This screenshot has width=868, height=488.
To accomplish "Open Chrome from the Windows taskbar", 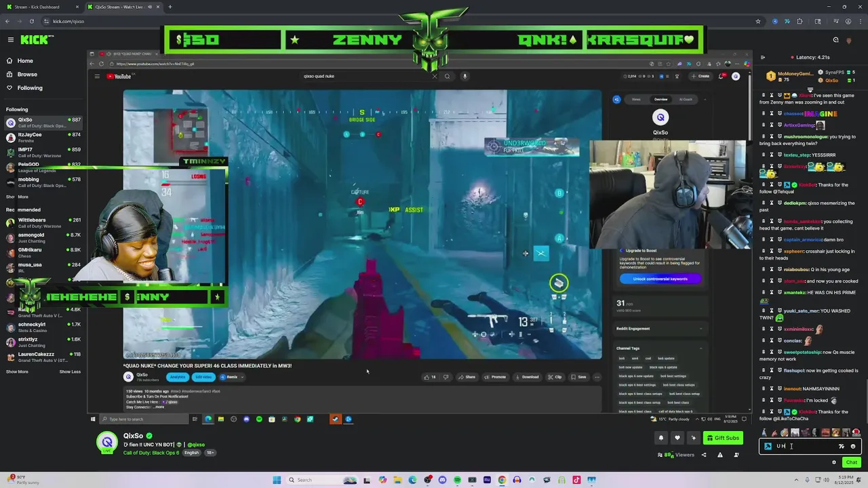I will pos(502,480).
